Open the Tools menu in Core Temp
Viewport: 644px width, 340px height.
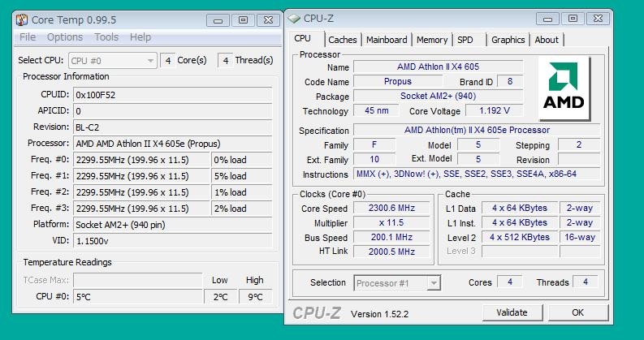coord(106,37)
